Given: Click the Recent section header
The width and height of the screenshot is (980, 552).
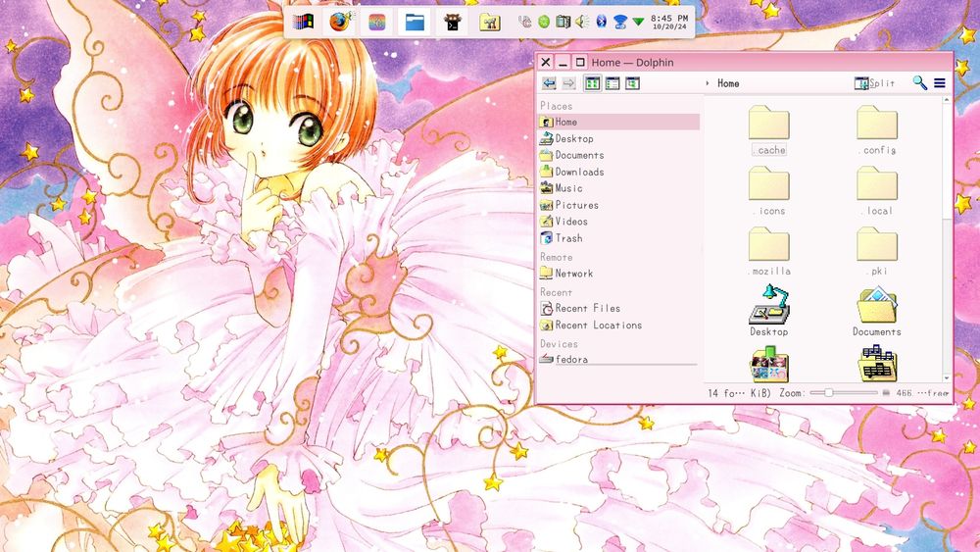Looking at the screenshot, I should click(x=557, y=292).
